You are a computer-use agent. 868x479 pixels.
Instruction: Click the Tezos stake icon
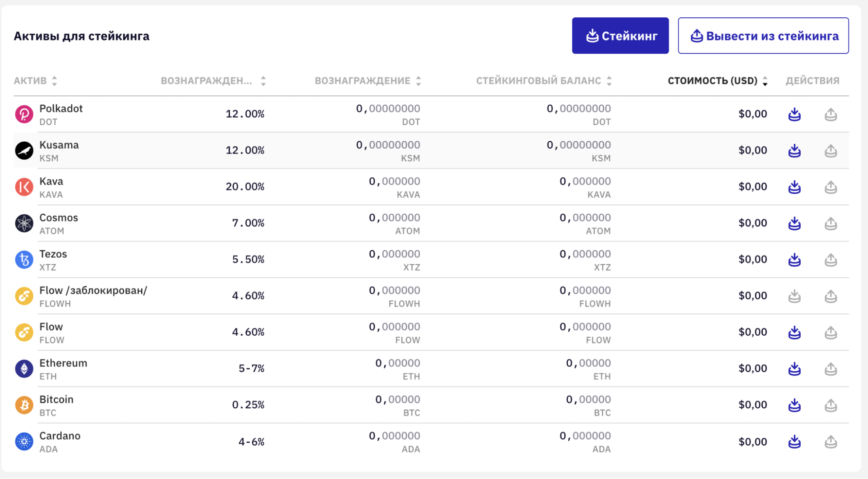[794, 260]
